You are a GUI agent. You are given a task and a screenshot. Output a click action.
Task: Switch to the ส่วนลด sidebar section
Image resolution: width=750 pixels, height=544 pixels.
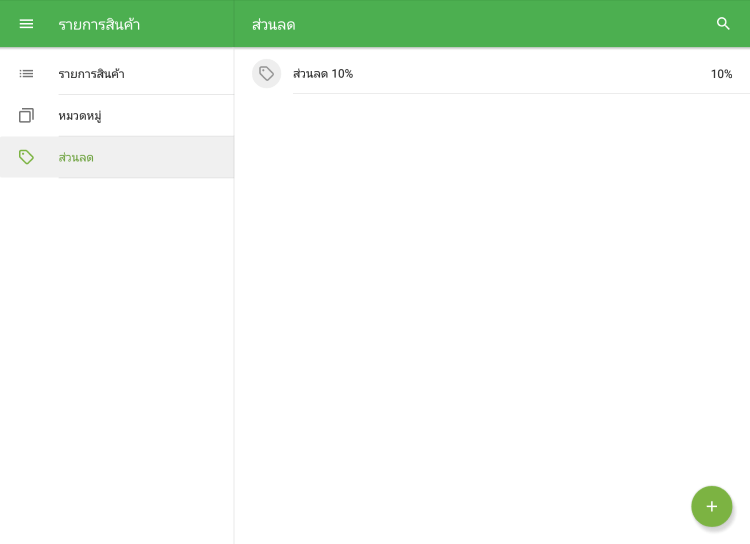point(76,157)
